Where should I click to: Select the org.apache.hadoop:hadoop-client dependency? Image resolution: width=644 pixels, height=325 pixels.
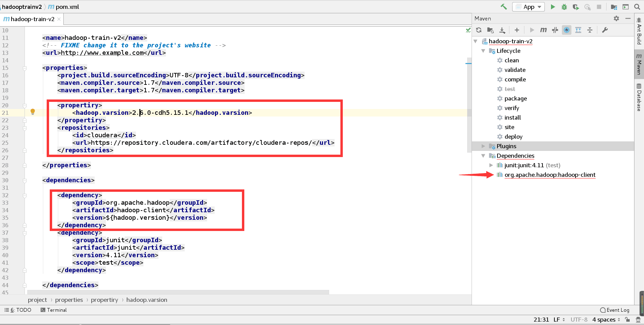coord(550,175)
